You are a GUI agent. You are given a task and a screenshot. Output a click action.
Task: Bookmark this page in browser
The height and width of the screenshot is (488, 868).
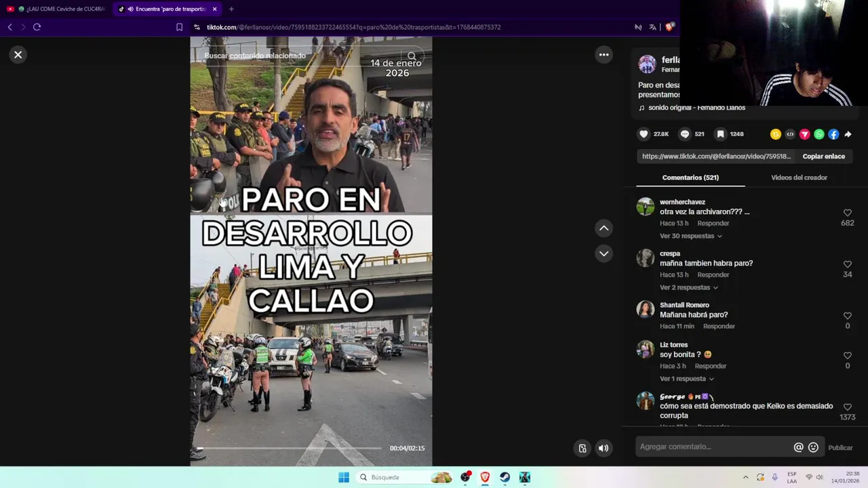[x=179, y=27]
